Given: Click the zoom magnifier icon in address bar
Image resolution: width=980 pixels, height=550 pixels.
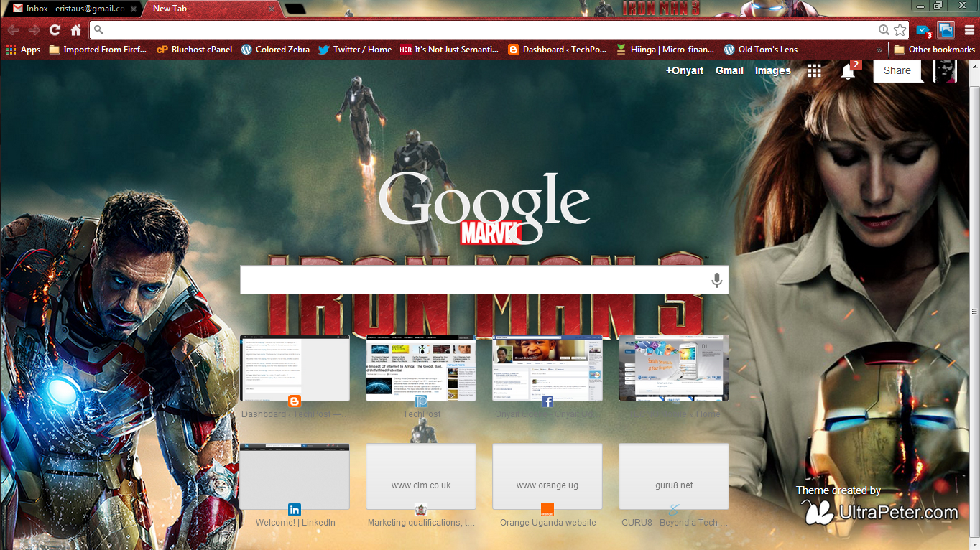Looking at the screenshot, I should pos(884,30).
